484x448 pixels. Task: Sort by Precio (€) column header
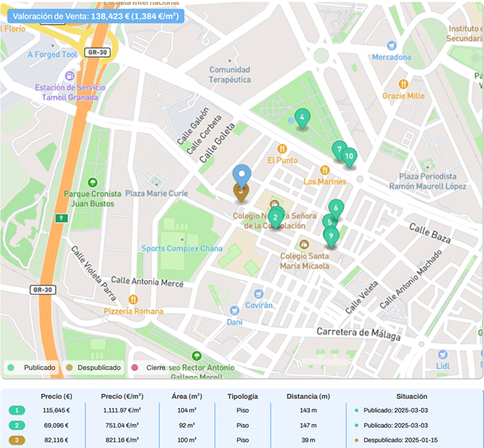pyautogui.click(x=57, y=396)
